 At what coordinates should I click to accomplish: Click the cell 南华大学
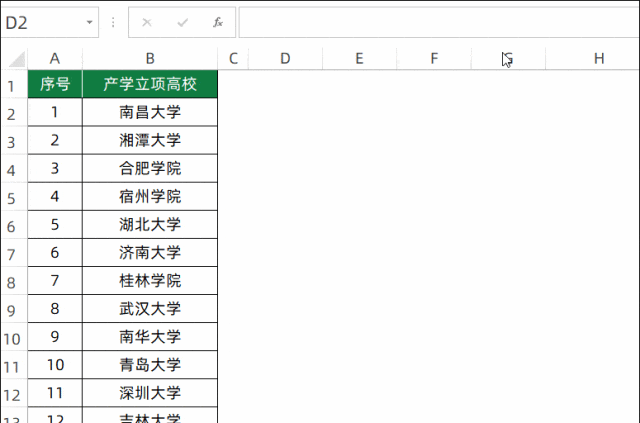[150, 336]
